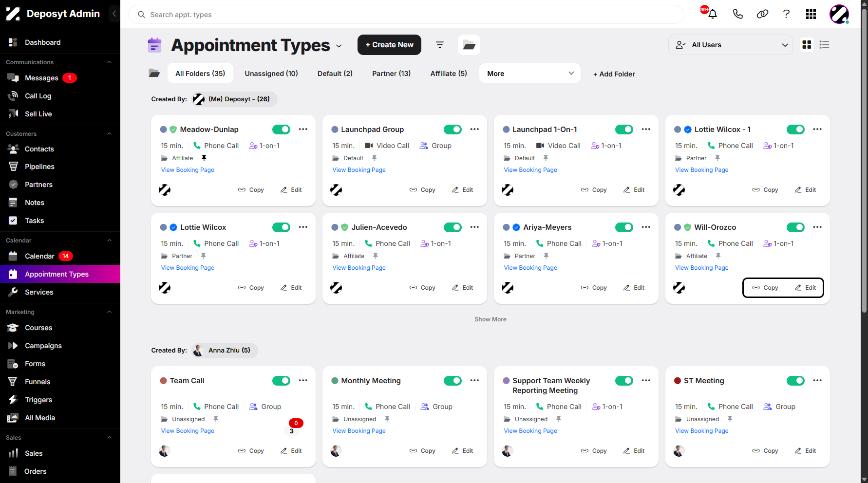The height and width of the screenshot is (483, 868).
Task: Click Edit on the Will-Orozco card
Action: coord(805,288)
